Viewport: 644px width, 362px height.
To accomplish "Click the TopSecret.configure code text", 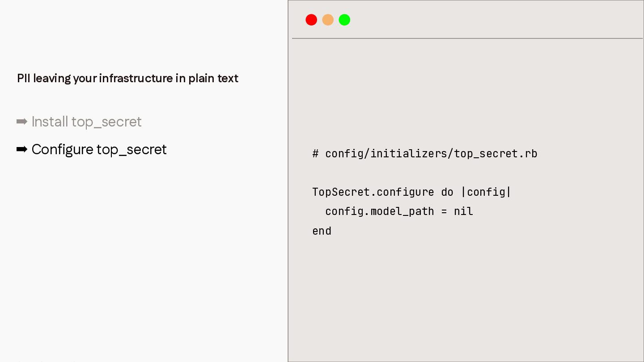I will [373, 192].
